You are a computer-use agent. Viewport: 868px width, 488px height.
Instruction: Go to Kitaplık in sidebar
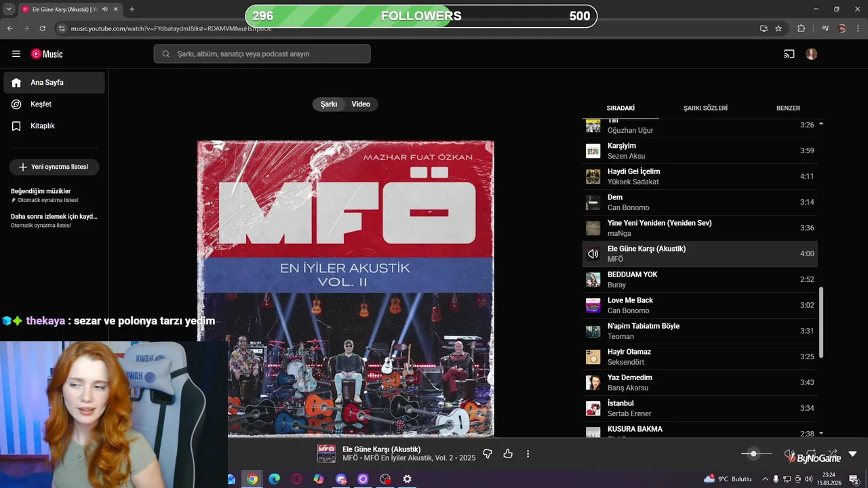pos(54,126)
